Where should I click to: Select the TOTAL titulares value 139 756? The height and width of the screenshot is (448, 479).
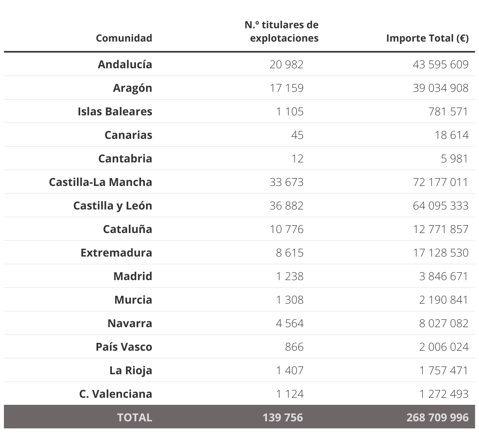pyautogui.click(x=283, y=417)
